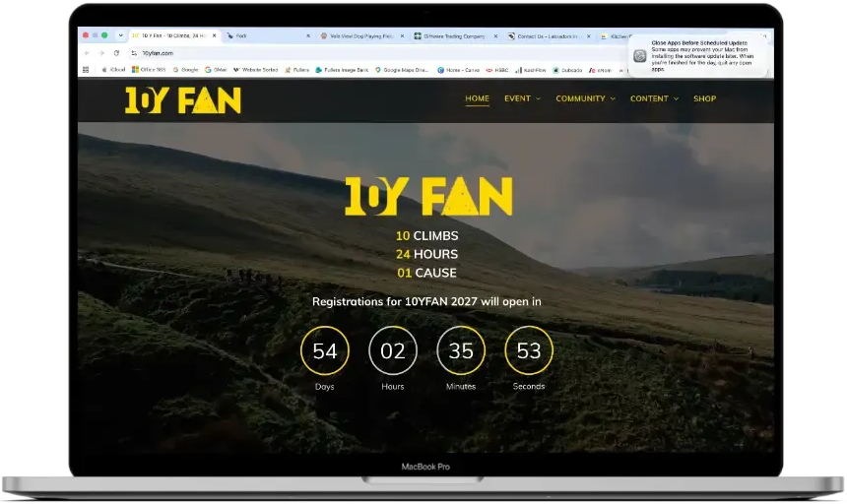Open the tab search dropdown arrow
The image size is (847, 504).
[x=120, y=35]
